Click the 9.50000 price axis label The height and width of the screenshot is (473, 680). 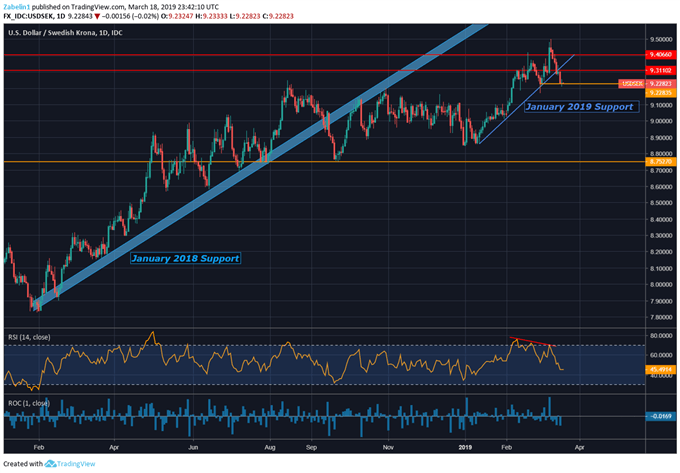(661, 39)
